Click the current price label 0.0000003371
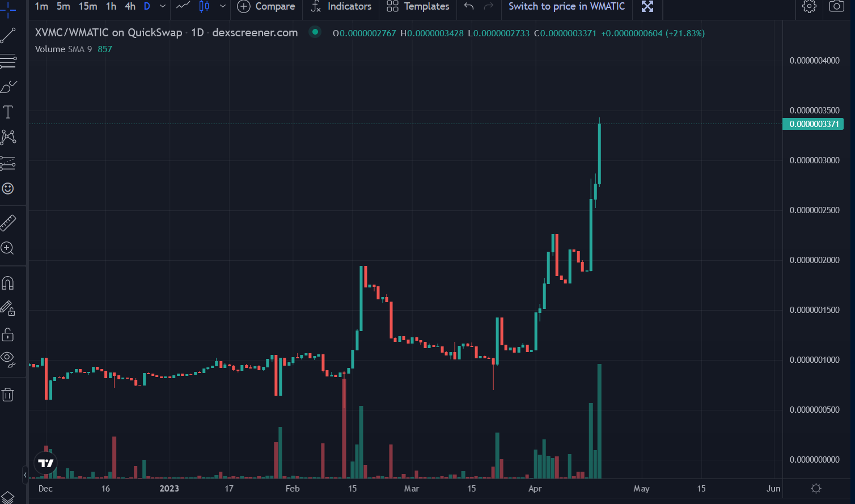This screenshot has width=855, height=504. point(813,124)
